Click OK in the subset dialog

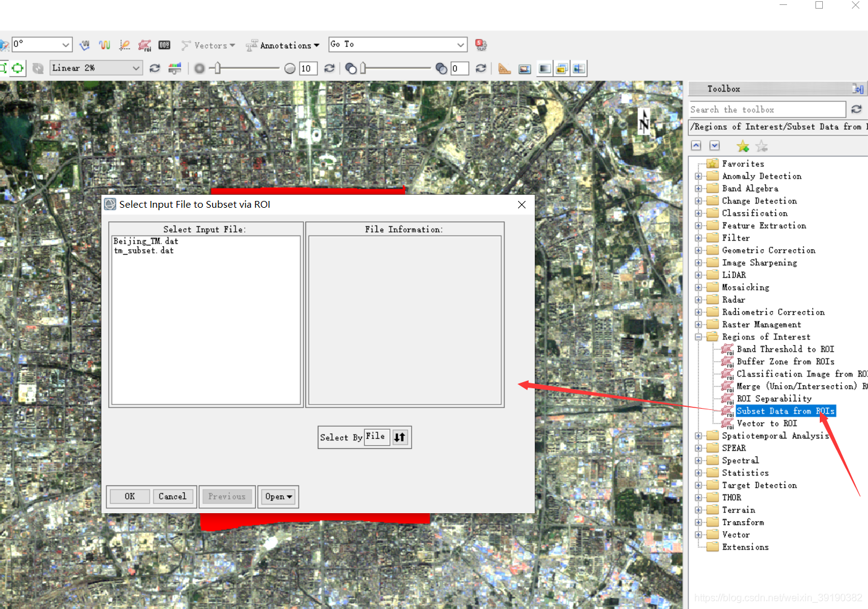130,496
